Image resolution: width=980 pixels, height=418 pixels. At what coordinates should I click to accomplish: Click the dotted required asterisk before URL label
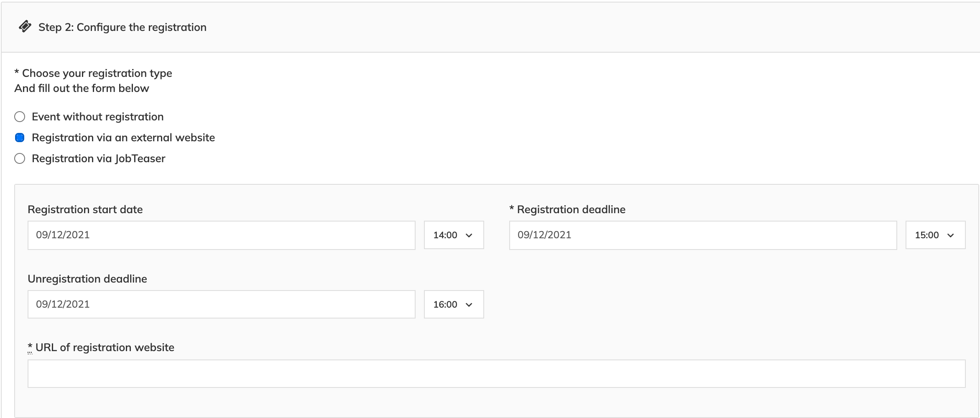click(30, 347)
